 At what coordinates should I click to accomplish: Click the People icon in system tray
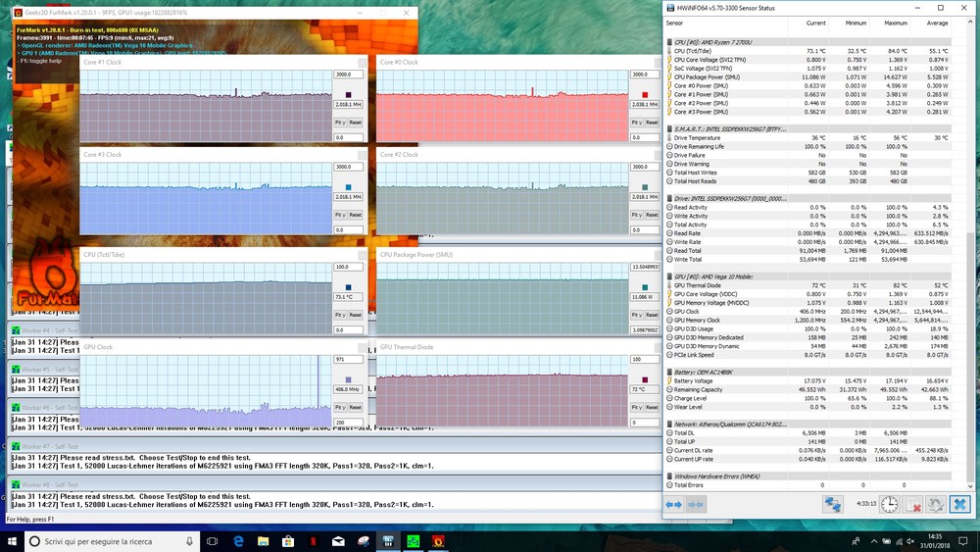point(856,541)
